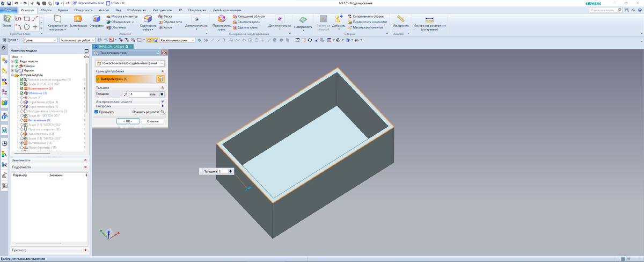Collapse the Грань для пробивки section
644x262 pixels.
point(163,71)
